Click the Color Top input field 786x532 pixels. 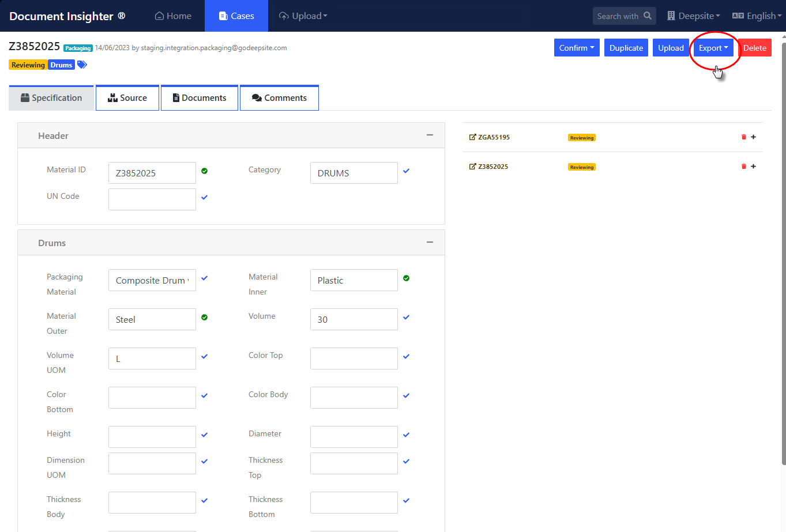353,359
